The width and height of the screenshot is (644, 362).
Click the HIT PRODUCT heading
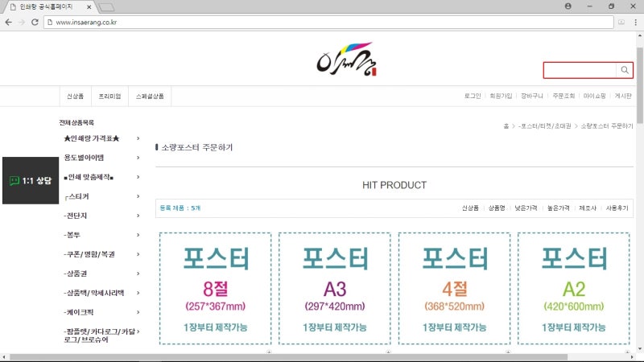[394, 185]
